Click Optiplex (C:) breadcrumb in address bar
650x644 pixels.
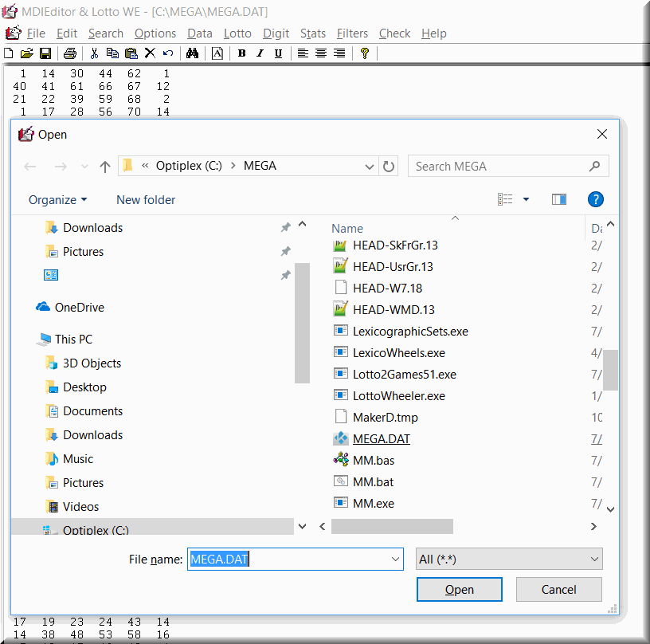(189, 166)
